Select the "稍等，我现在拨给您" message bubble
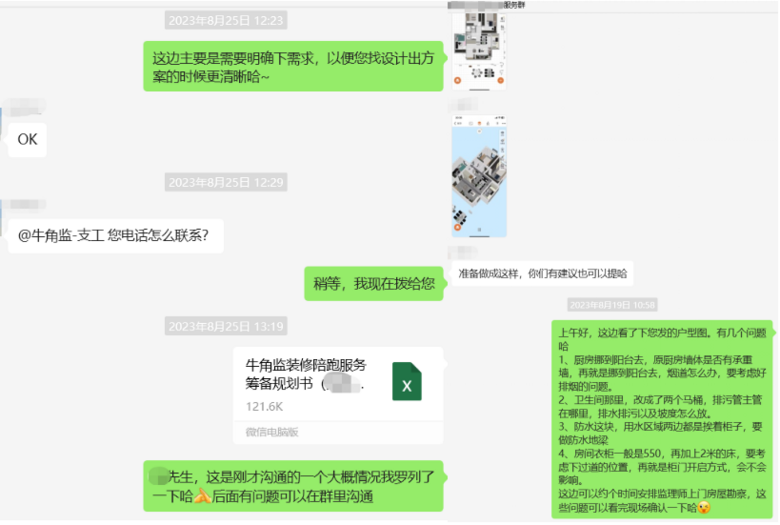The height and width of the screenshot is (525, 780). [x=373, y=283]
